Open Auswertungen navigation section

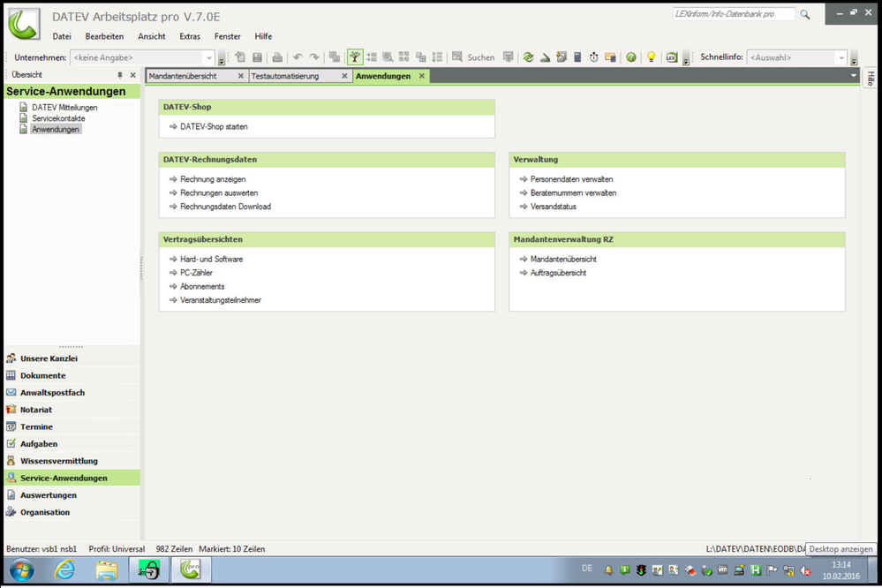72,495
